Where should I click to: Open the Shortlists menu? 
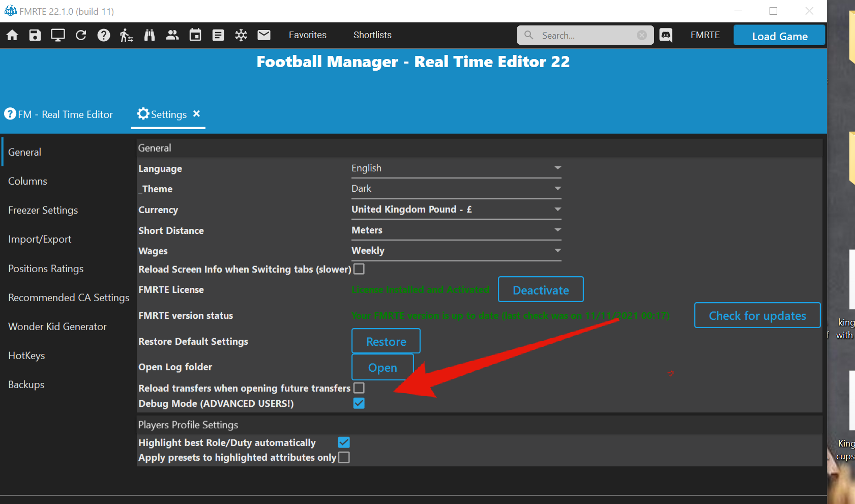pos(372,35)
